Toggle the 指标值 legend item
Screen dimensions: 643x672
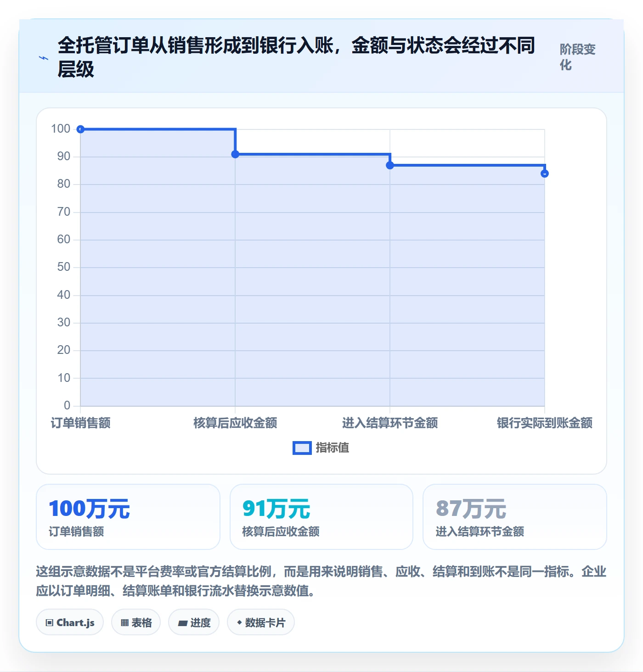click(321, 448)
